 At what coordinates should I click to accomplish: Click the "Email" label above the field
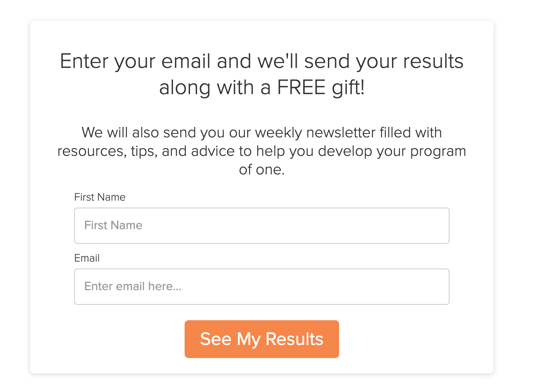click(x=87, y=258)
